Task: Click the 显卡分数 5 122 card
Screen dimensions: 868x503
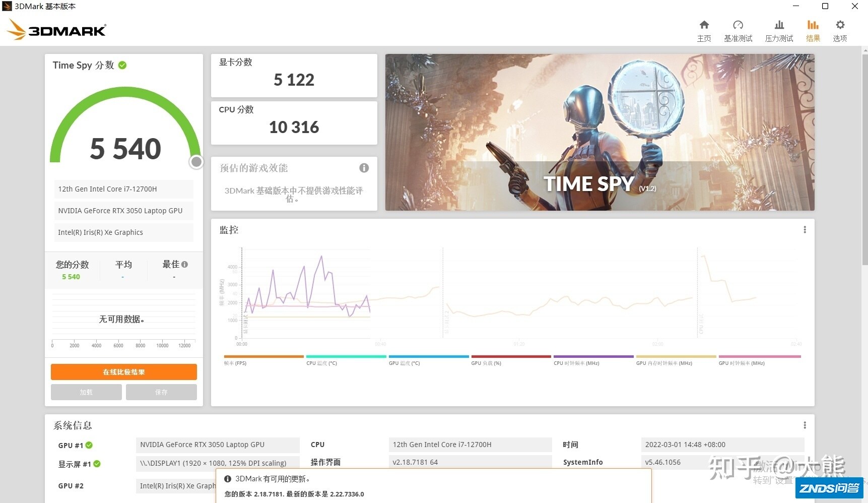Action: click(x=294, y=76)
